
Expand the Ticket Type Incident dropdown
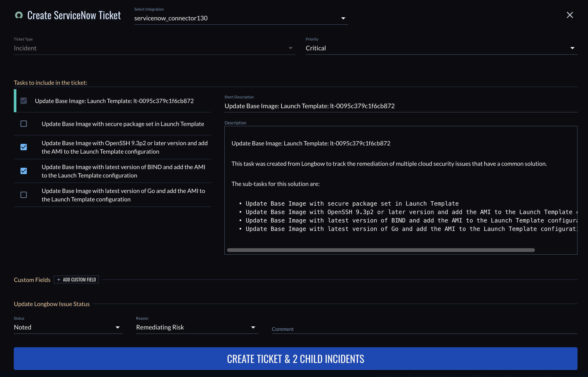(x=154, y=48)
